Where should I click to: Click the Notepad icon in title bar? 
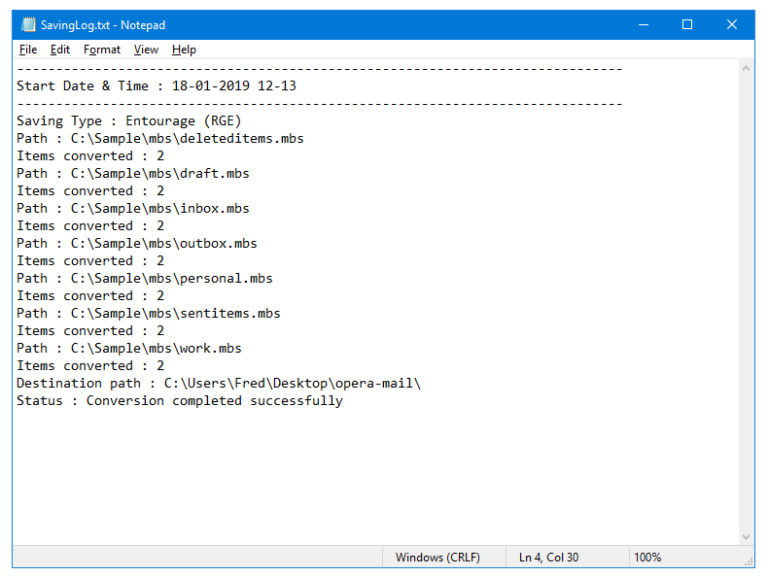(x=28, y=24)
